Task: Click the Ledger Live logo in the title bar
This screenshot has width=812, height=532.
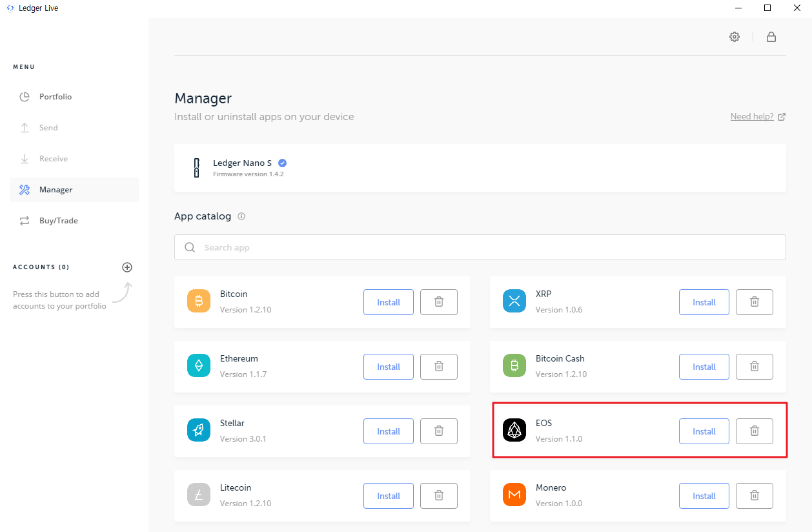Action: pyautogui.click(x=10, y=8)
